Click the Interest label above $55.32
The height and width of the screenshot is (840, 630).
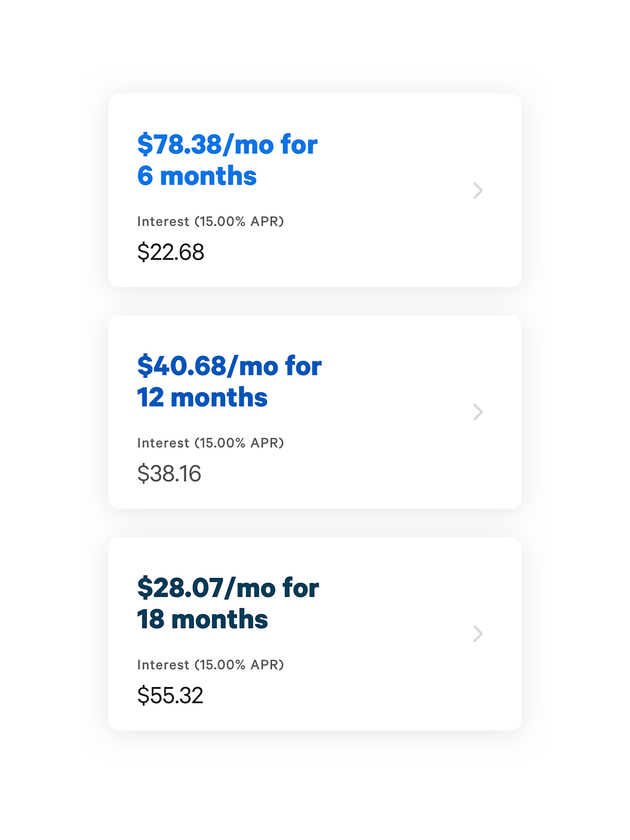click(163, 665)
